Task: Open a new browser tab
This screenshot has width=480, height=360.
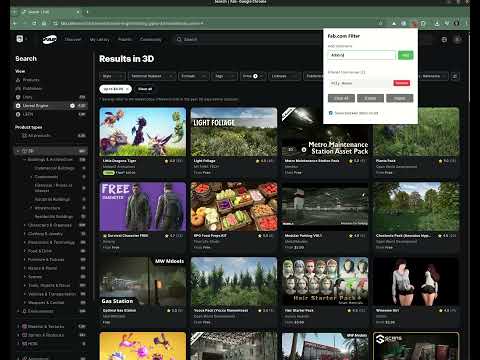Action: point(87,12)
